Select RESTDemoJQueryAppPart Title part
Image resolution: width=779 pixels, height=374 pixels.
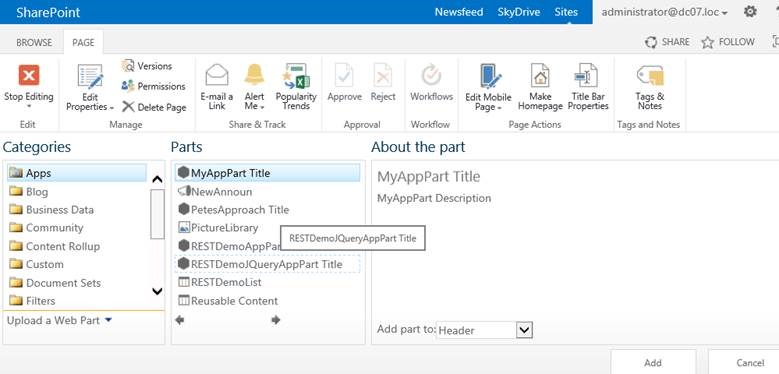tap(267, 264)
